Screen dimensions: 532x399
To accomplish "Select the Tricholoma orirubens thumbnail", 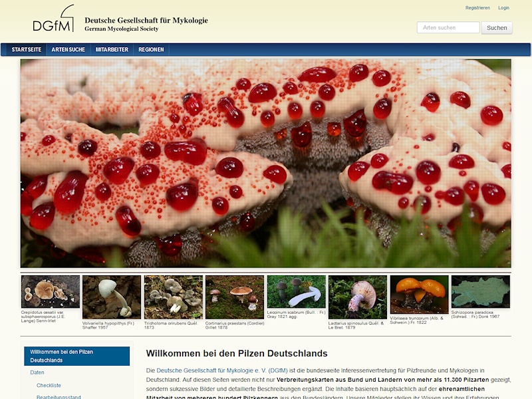I will pyautogui.click(x=173, y=297).
